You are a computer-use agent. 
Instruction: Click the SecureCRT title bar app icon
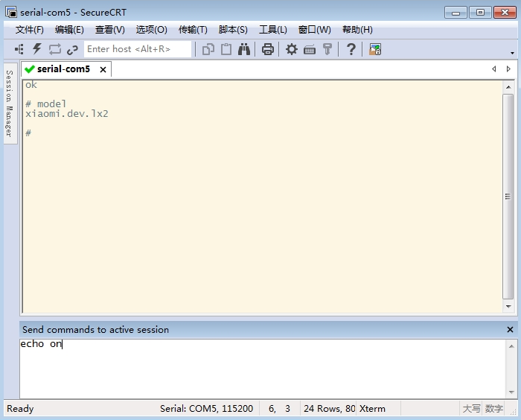(x=11, y=13)
